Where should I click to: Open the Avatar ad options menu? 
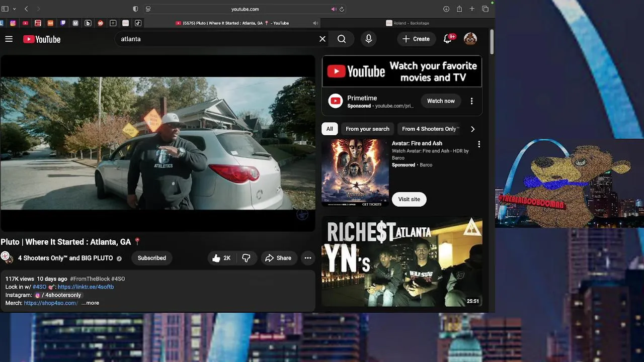pyautogui.click(x=479, y=144)
